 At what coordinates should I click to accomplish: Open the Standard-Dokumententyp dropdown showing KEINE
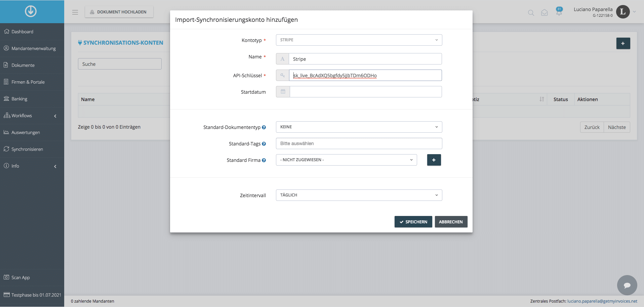coord(359,127)
